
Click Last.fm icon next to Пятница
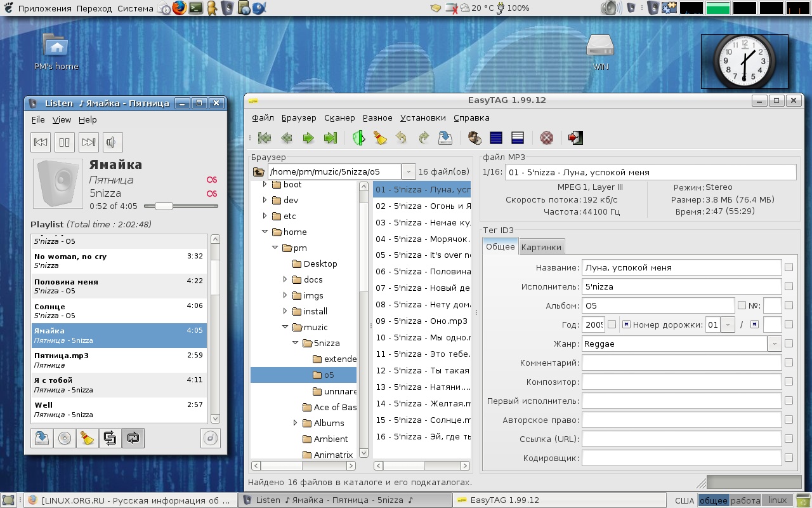coord(212,180)
